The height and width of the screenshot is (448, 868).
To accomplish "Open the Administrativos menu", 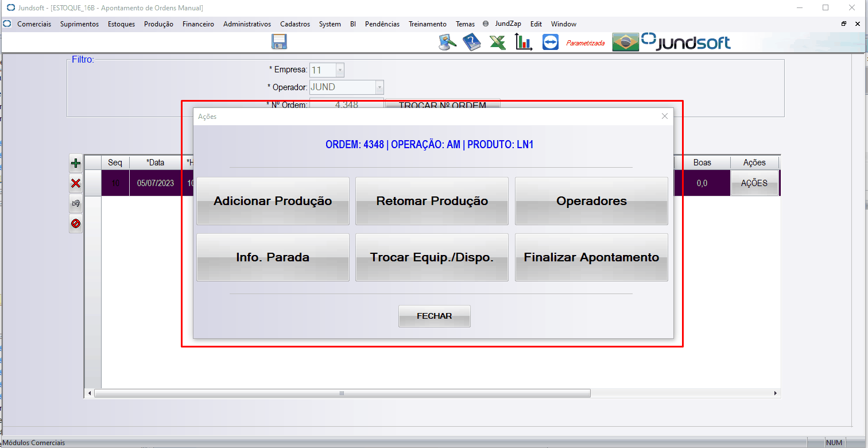I will coord(247,24).
